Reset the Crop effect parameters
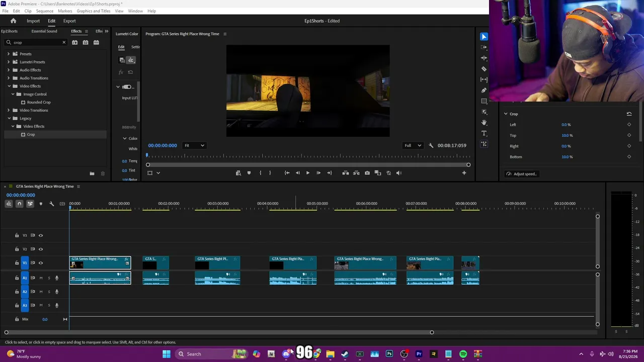This screenshot has height=362, width=644. [629, 114]
